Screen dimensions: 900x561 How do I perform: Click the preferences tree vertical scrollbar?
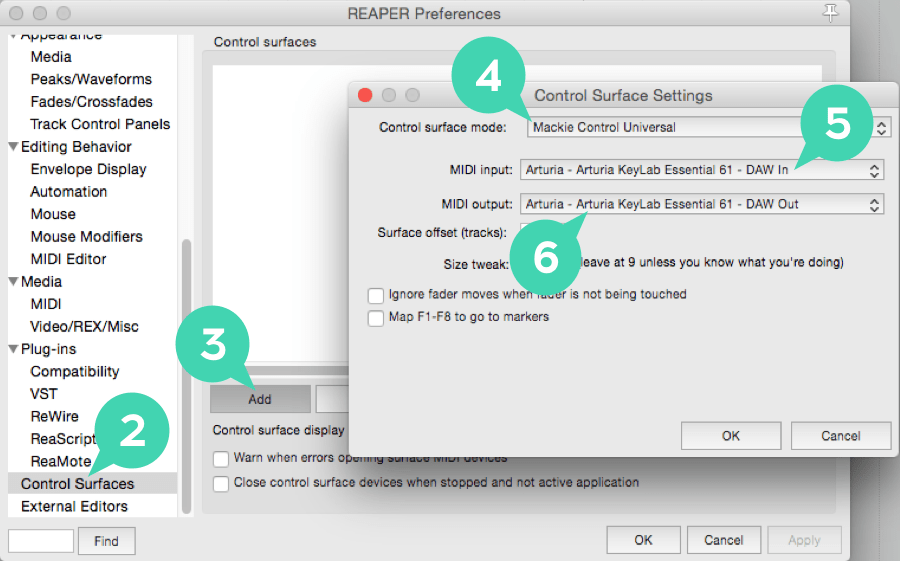pos(186,376)
